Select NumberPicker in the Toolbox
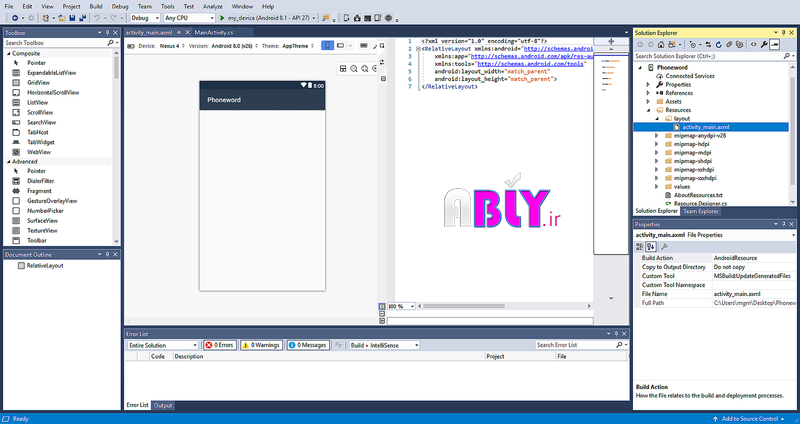The height and width of the screenshot is (424, 800). click(x=45, y=211)
